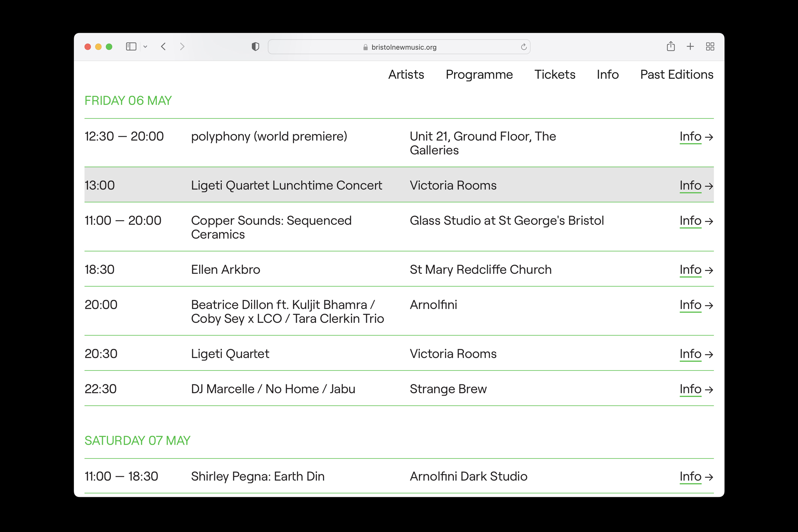The height and width of the screenshot is (532, 798).
Task: Open the Tickets navigation link
Action: click(x=555, y=75)
